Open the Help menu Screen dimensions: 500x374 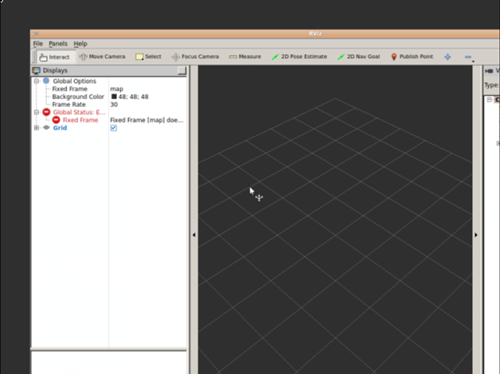[80, 44]
